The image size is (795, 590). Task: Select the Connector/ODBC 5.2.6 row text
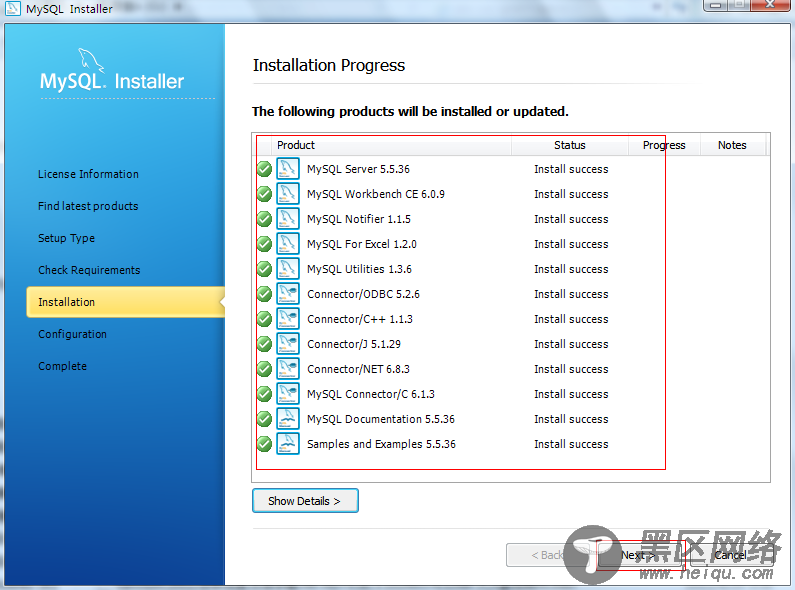point(364,294)
